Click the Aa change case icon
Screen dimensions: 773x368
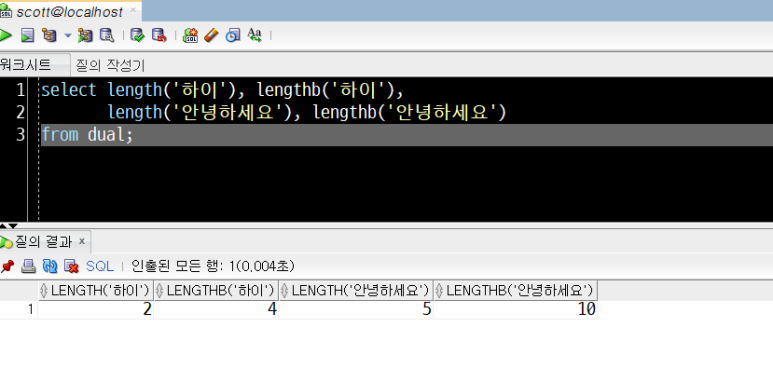tap(254, 35)
